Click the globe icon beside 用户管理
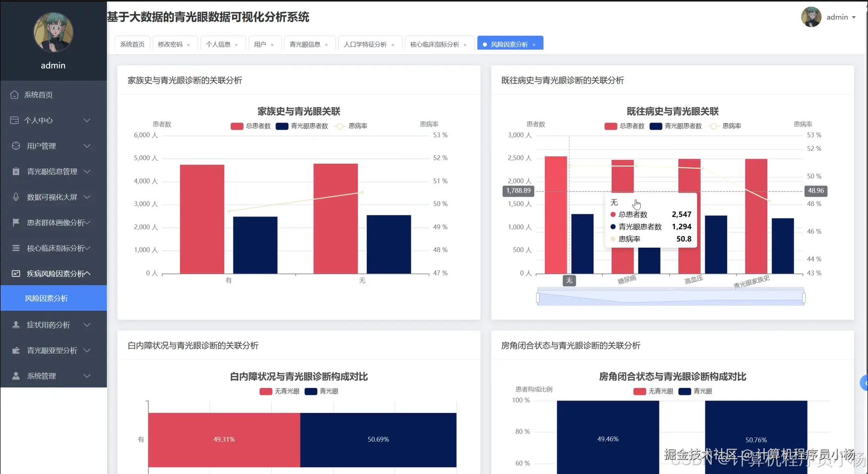This screenshot has width=868, height=474. [16, 146]
